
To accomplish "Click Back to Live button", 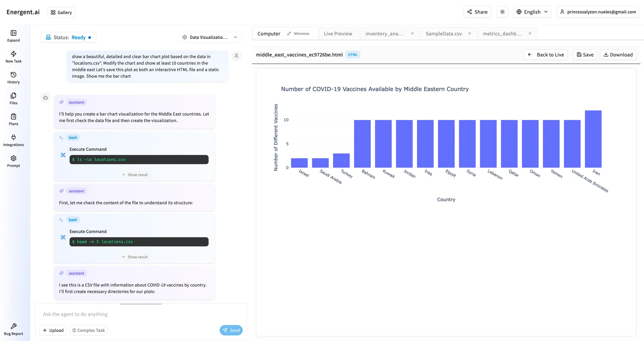I will tap(546, 54).
